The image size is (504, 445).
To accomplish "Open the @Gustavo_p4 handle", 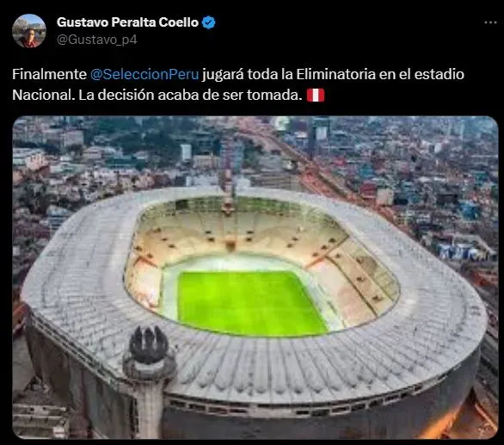I will pyautogui.click(x=96, y=40).
